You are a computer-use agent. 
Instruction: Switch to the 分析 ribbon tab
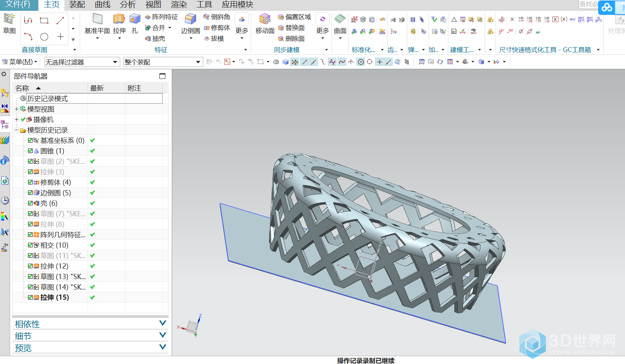pos(128,4)
